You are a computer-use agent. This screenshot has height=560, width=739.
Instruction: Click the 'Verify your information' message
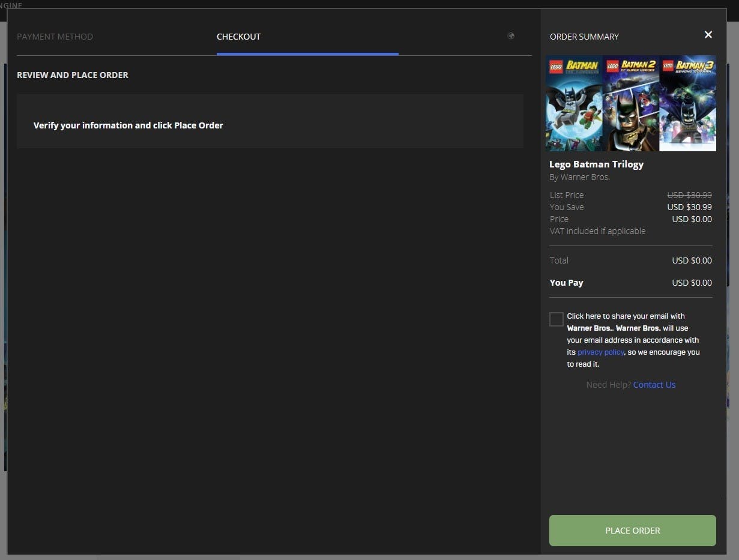[x=128, y=125]
